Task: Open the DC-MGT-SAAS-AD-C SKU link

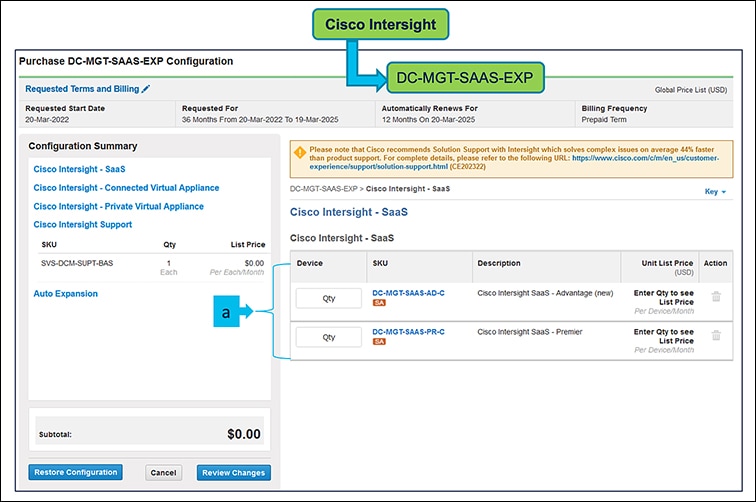Action: (x=408, y=292)
